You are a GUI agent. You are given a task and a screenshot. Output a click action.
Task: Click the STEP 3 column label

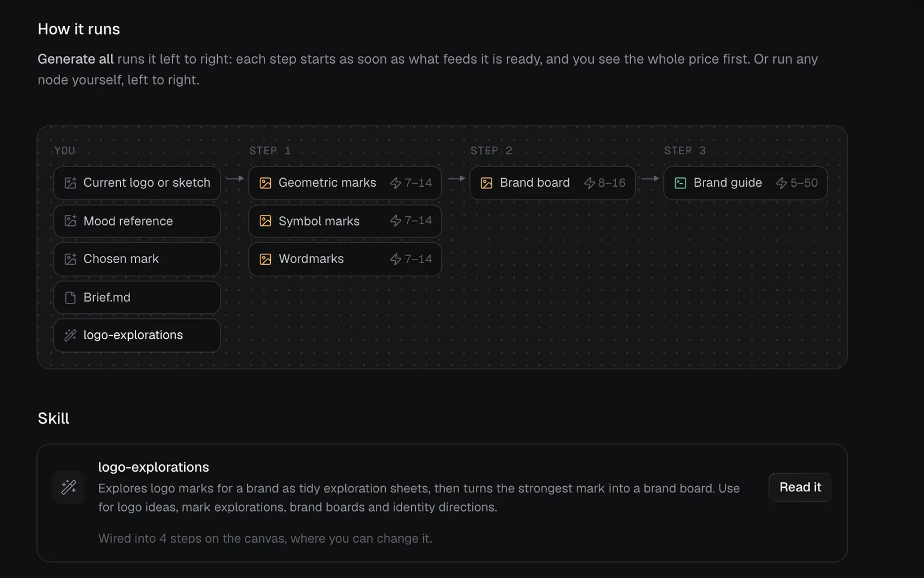point(685,151)
